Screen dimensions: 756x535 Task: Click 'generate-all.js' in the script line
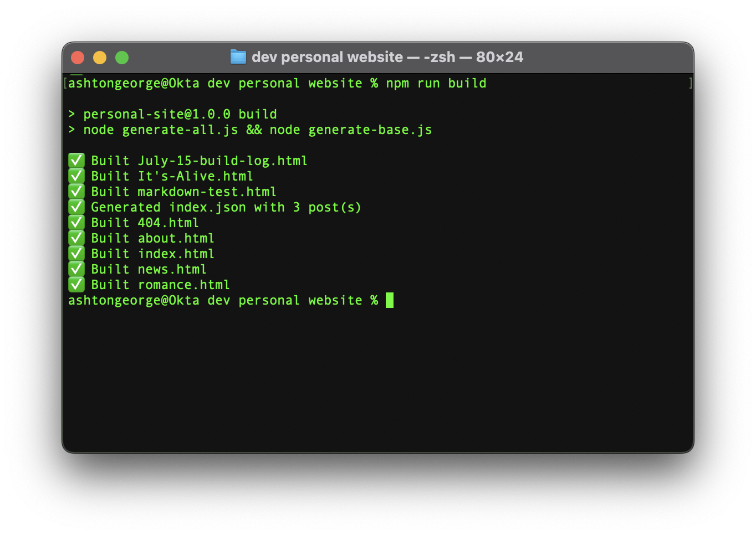pyautogui.click(x=180, y=130)
